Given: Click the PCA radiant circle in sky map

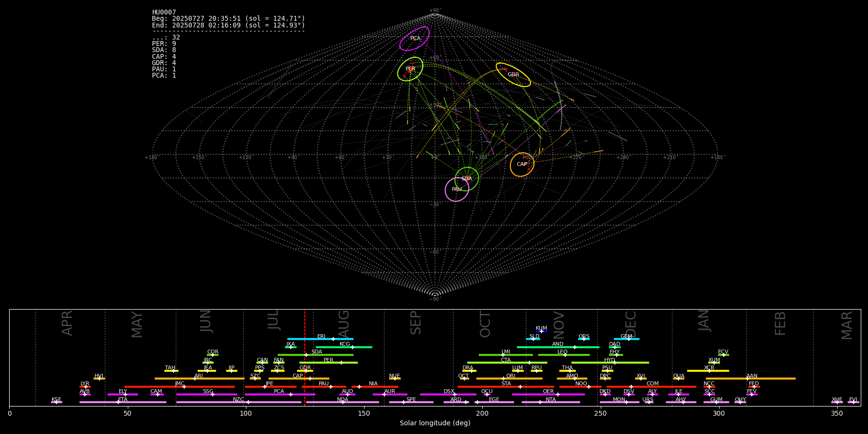Looking at the screenshot, I should pos(414,39).
